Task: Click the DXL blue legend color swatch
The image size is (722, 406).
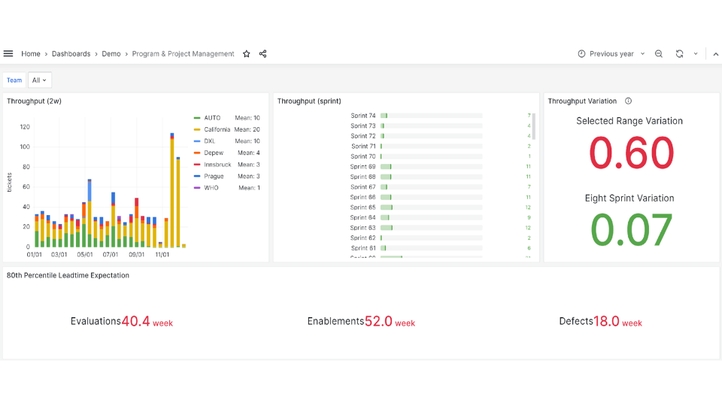Action: coord(197,142)
